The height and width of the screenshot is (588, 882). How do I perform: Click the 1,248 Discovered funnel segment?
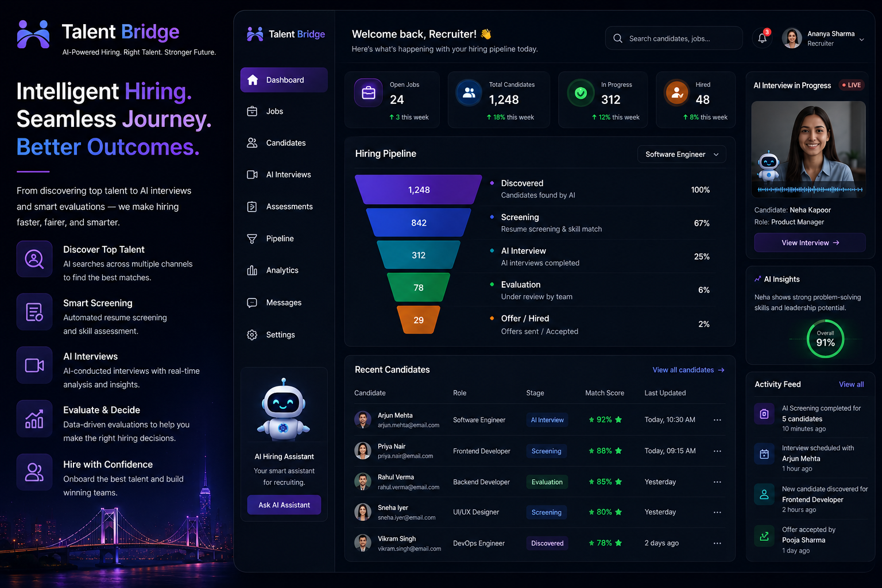(419, 189)
